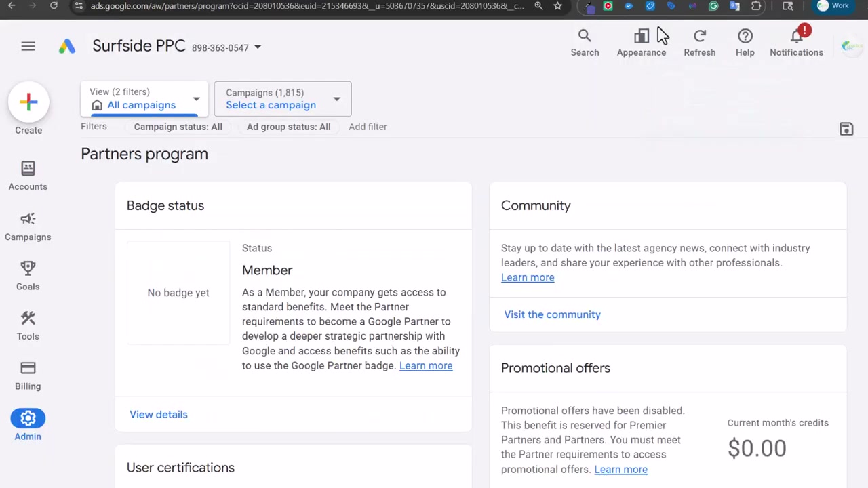
Task: Open Billing in the sidebar
Action: pyautogui.click(x=28, y=376)
